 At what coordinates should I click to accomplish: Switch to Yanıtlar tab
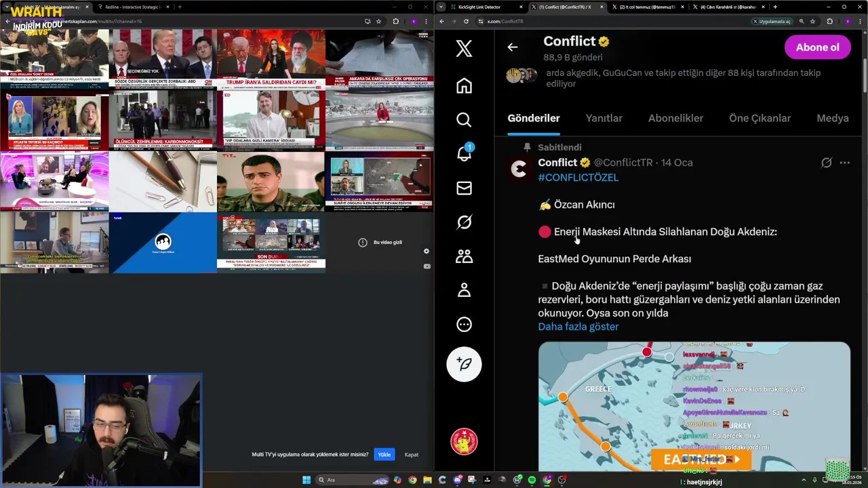point(604,118)
